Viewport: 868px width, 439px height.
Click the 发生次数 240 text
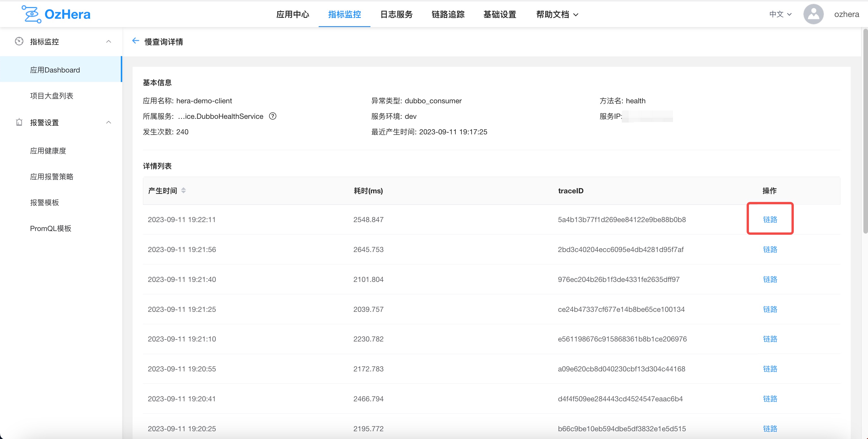pyautogui.click(x=165, y=132)
